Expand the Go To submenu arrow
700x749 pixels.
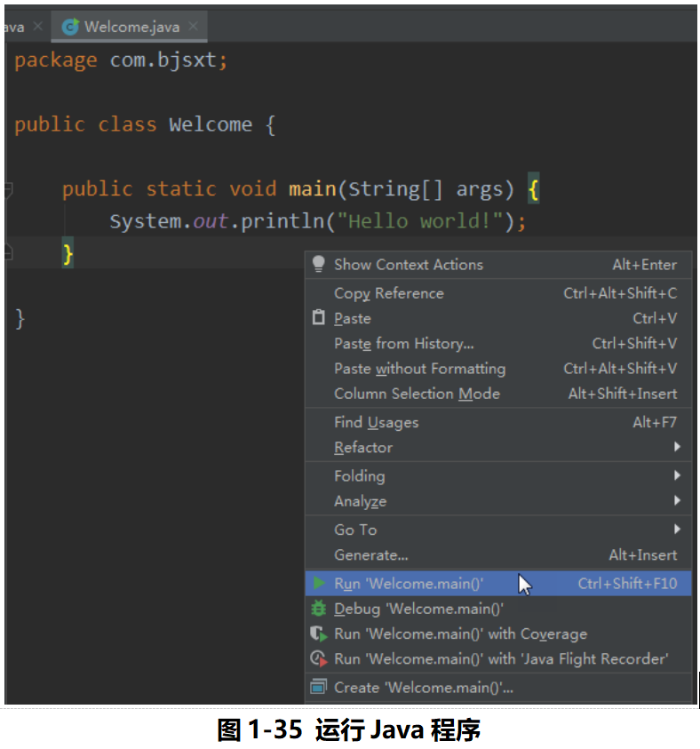pyautogui.click(x=677, y=529)
